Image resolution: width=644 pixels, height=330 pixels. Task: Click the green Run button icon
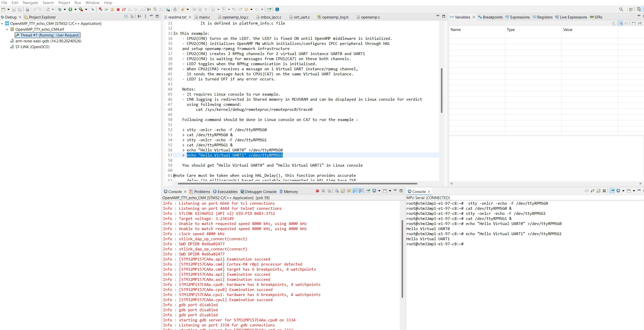point(70,9)
